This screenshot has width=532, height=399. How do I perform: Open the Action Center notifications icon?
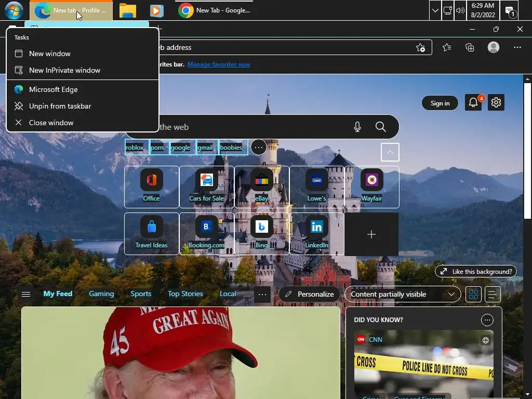[x=510, y=11]
